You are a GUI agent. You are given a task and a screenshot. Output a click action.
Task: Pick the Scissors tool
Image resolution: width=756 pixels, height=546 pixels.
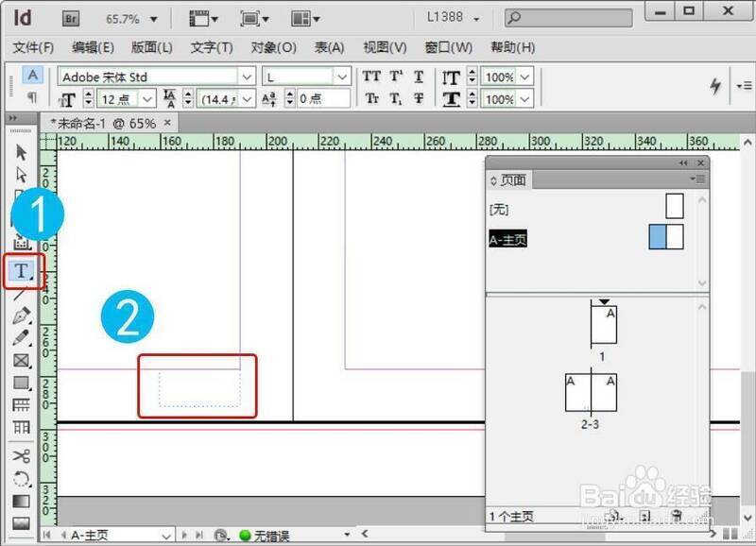click(22, 455)
